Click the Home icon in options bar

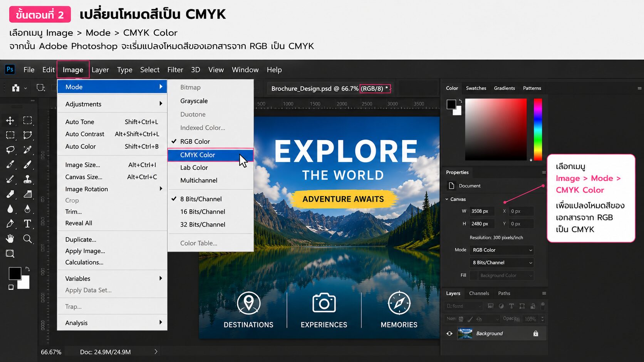(15, 88)
